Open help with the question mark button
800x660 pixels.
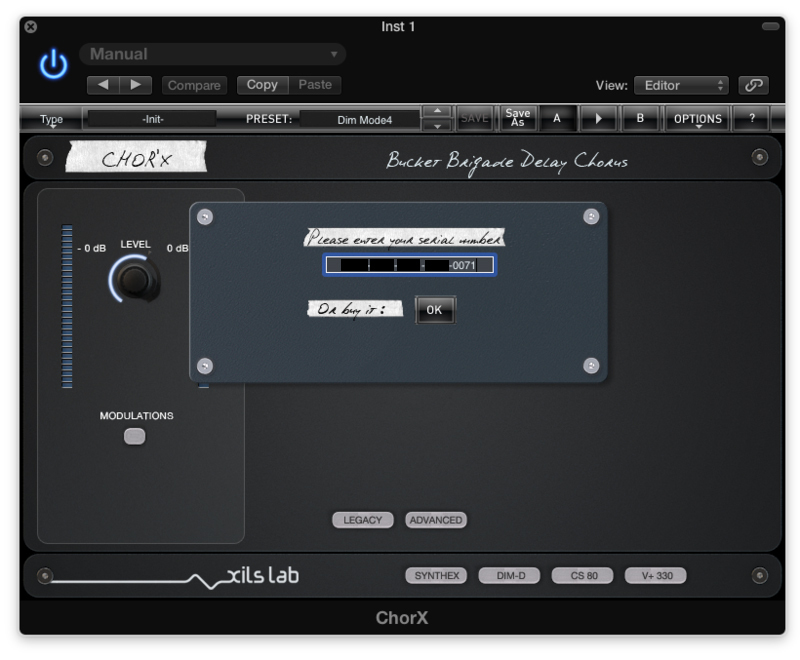click(x=752, y=118)
